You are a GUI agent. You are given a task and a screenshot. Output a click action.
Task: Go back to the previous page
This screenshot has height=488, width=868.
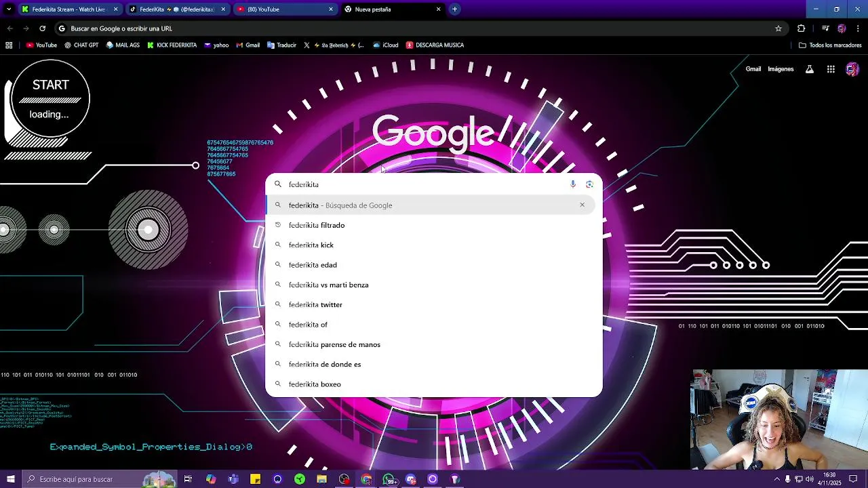coord(9,28)
